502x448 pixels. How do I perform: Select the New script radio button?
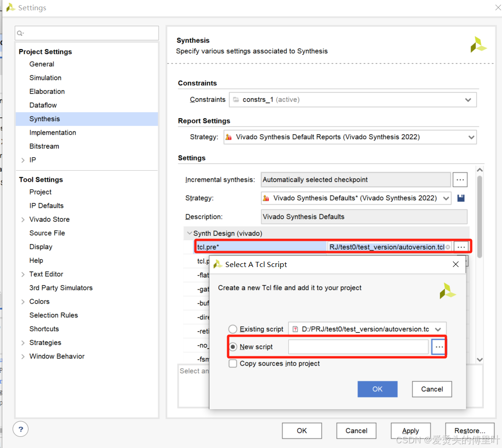233,347
